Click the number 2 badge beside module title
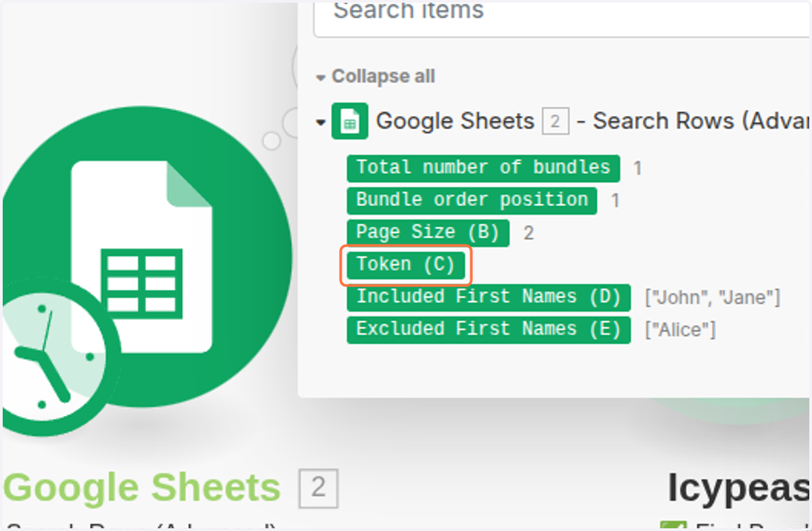The image size is (812, 531). point(318,490)
